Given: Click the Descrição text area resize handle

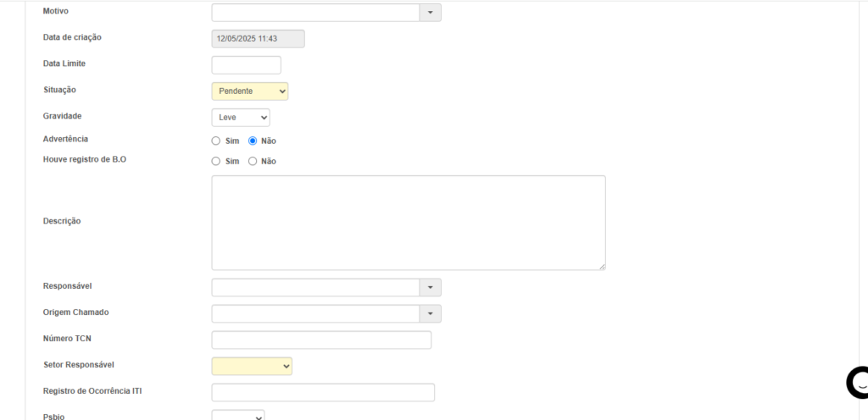Looking at the screenshot, I should pos(602,267).
